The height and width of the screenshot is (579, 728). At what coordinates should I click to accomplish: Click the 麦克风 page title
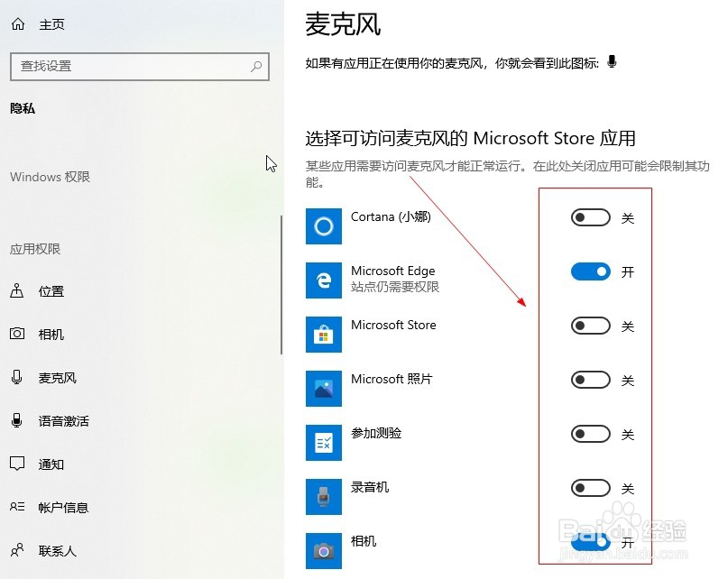coord(343,24)
